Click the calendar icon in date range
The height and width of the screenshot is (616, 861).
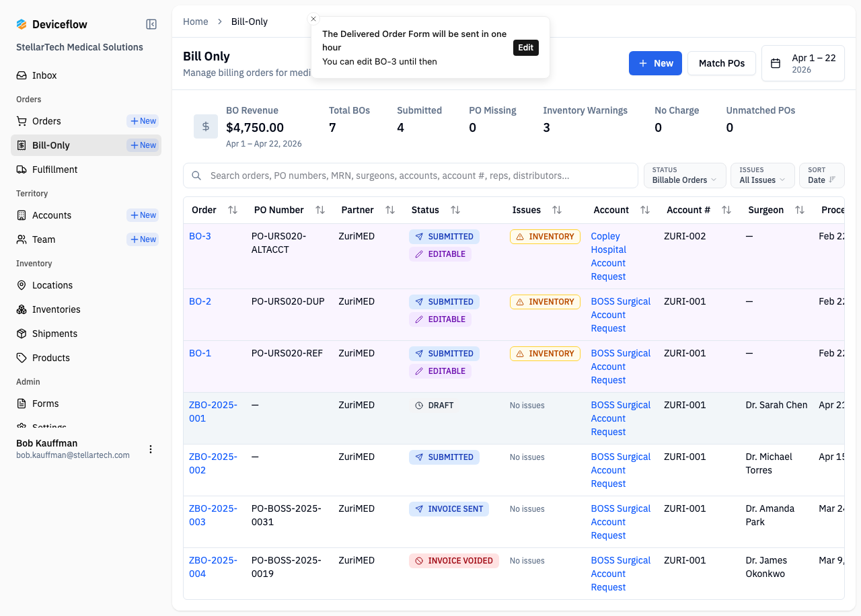tap(776, 63)
